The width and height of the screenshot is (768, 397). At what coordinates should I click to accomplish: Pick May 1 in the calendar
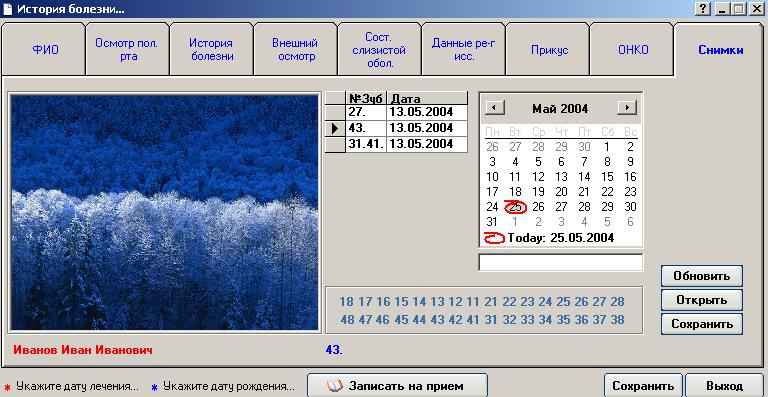(607, 146)
